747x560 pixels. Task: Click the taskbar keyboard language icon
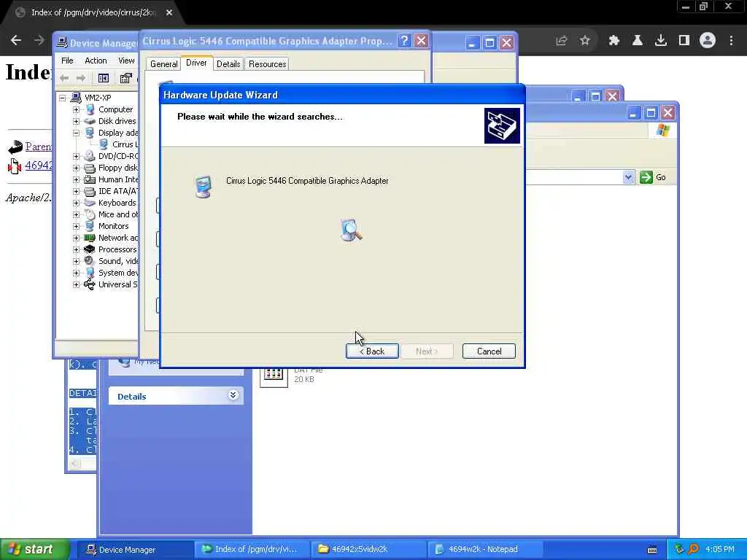652,550
